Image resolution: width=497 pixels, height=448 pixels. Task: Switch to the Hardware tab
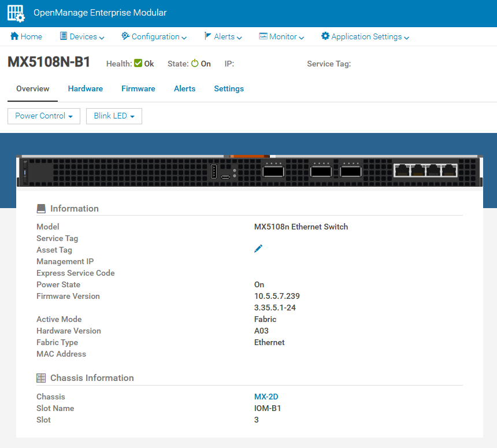pyautogui.click(x=86, y=89)
